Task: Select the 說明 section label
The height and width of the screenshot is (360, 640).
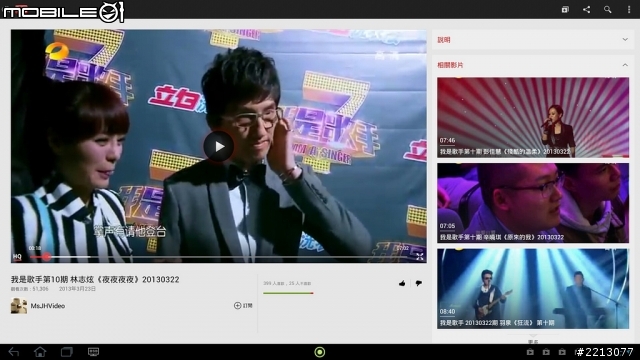Action: click(x=444, y=40)
